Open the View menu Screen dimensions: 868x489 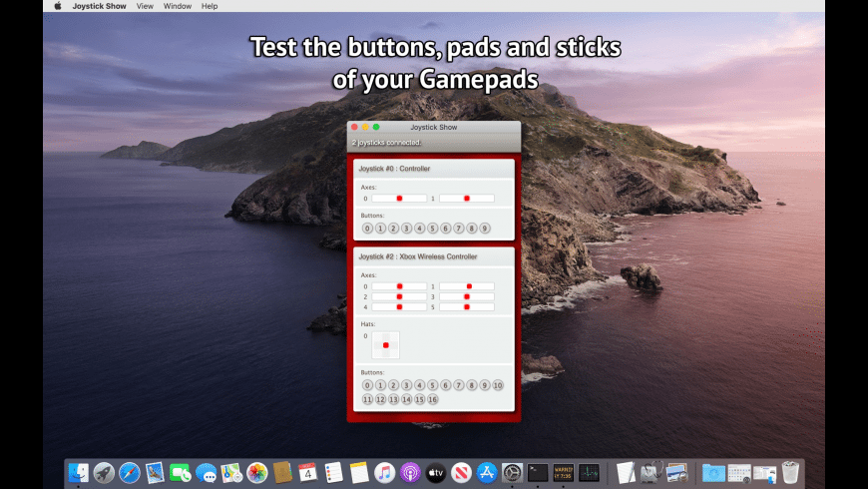(145, 6)
